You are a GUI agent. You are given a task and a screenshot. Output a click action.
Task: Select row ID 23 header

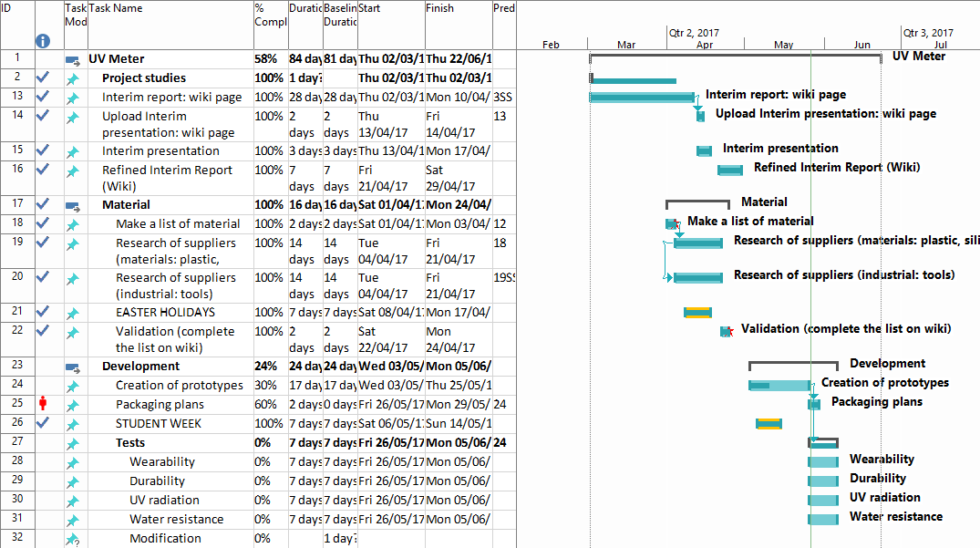coord(17,367)
